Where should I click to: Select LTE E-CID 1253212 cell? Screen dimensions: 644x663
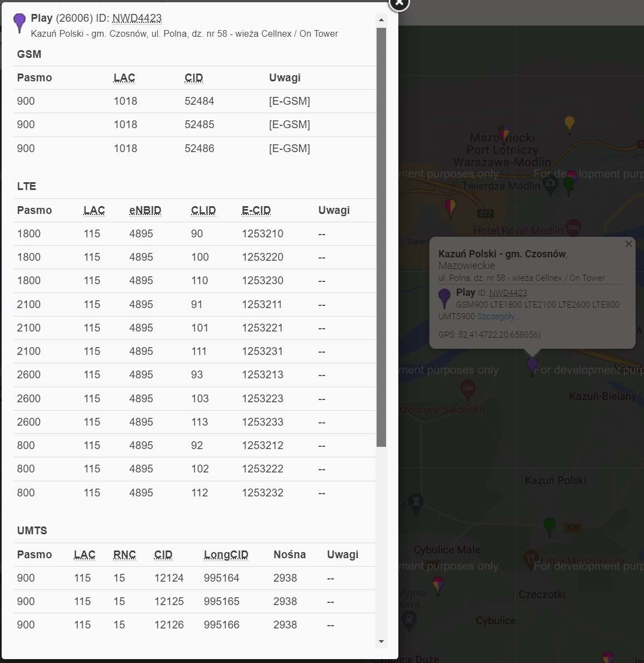point(262,445)
